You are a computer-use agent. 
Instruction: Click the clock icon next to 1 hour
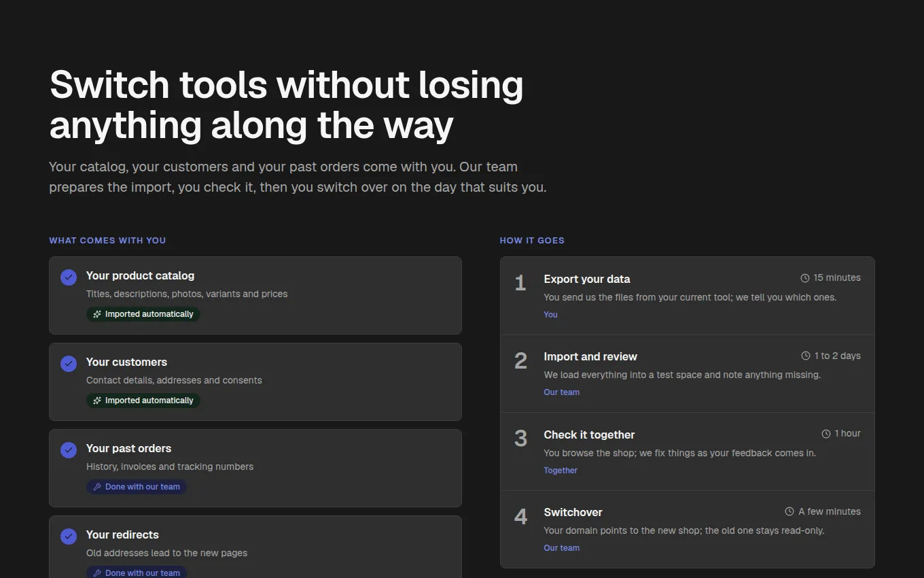[826, 434]
